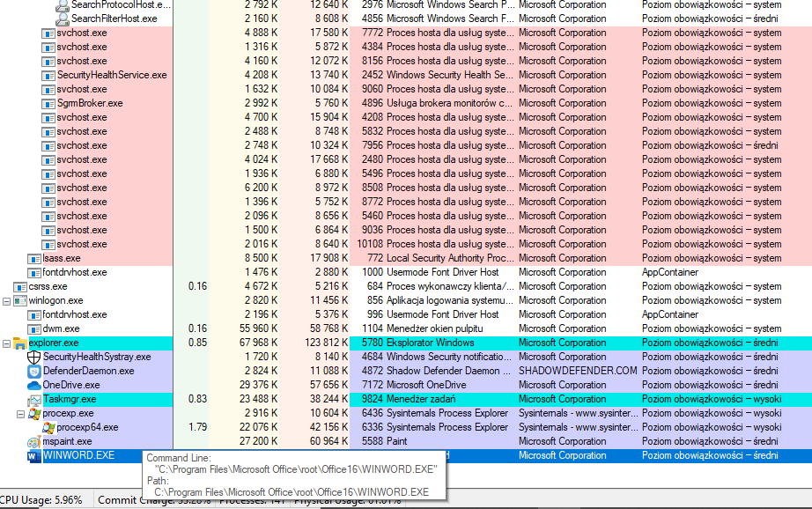Screen dimensions: 812x509
Task: Click '2452 Windows Security Health Se...' description cell
Action: click(x=438, y=75)
